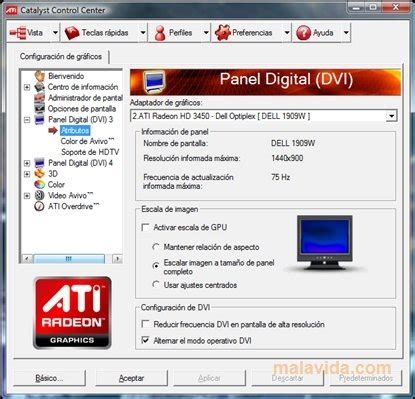Click the DELL 1909W display name value
Viewport: 415px width, 399px height.
tap(293, 143)
